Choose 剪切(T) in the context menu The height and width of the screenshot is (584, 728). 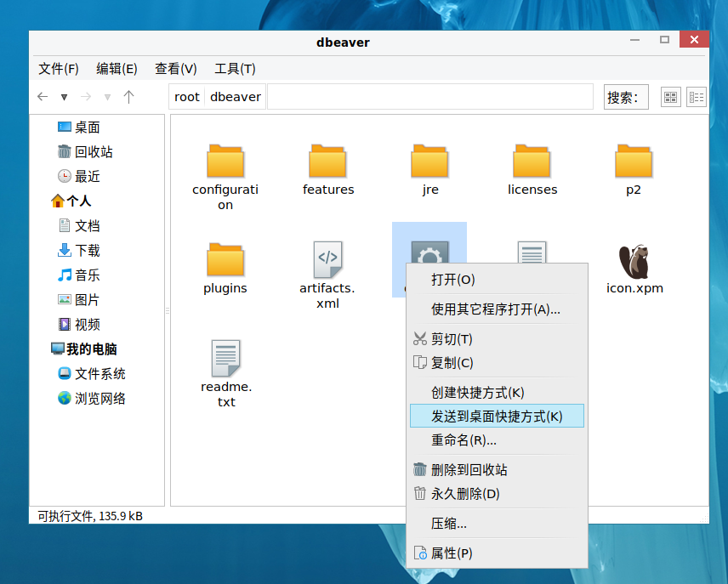tap(497, 339)
